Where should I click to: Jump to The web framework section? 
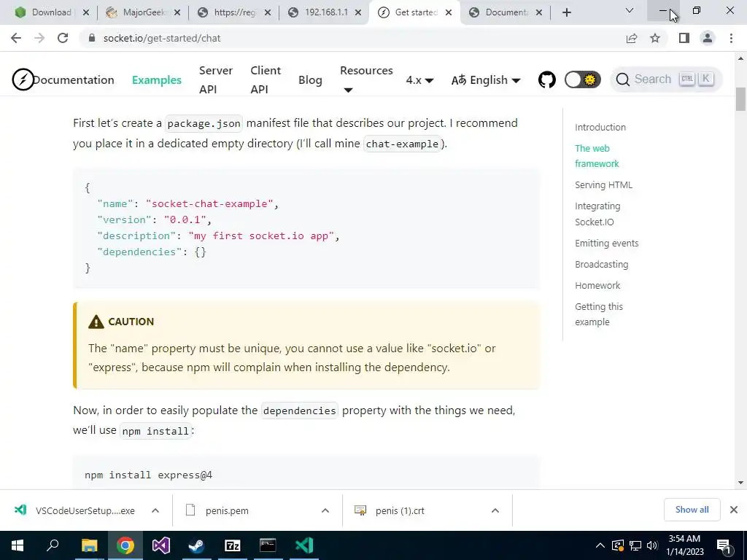[597, 156]
